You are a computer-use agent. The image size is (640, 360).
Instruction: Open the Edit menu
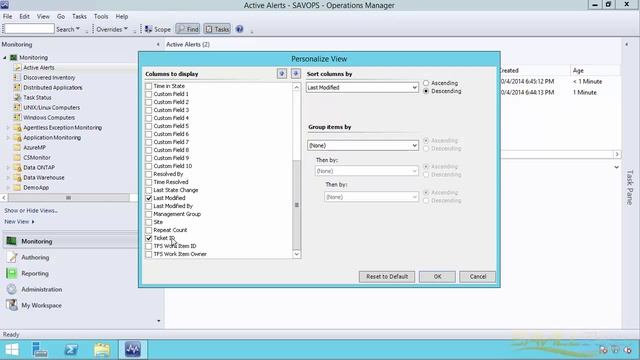(24, 16)
